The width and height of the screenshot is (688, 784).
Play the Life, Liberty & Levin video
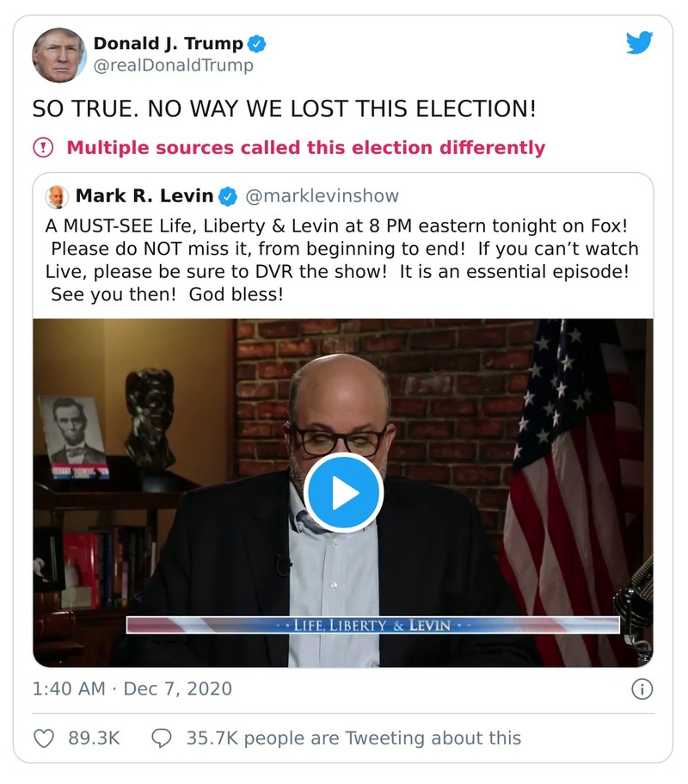coord(343,493)
